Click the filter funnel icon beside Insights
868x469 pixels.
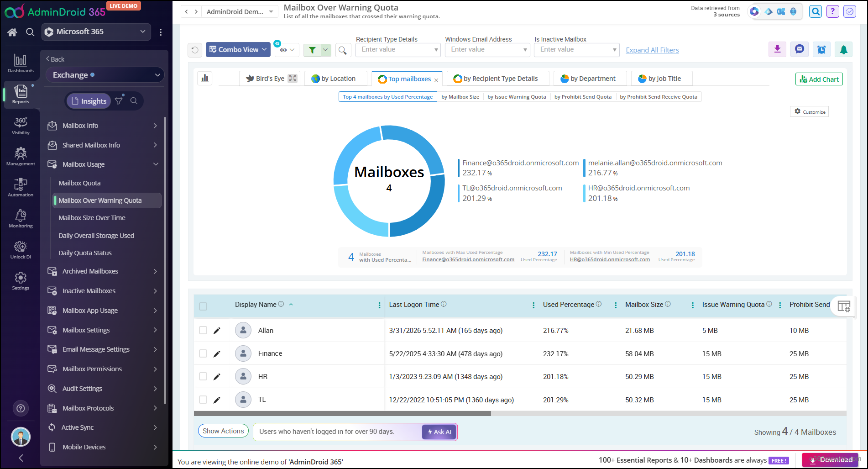pos(119,100)
